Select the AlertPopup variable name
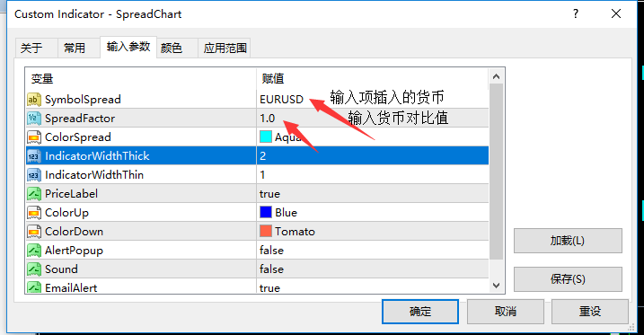 coord(74,251)
